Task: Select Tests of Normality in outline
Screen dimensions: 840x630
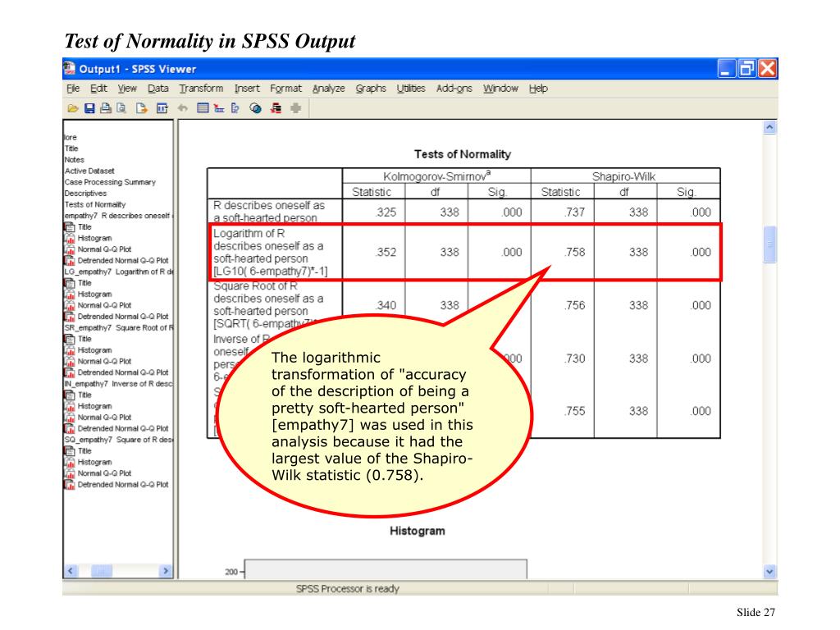Action: [x=95, y=204]
